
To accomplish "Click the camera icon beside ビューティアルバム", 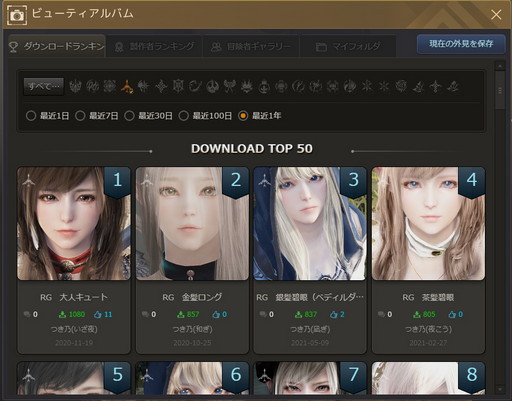I will pos(17,15).
